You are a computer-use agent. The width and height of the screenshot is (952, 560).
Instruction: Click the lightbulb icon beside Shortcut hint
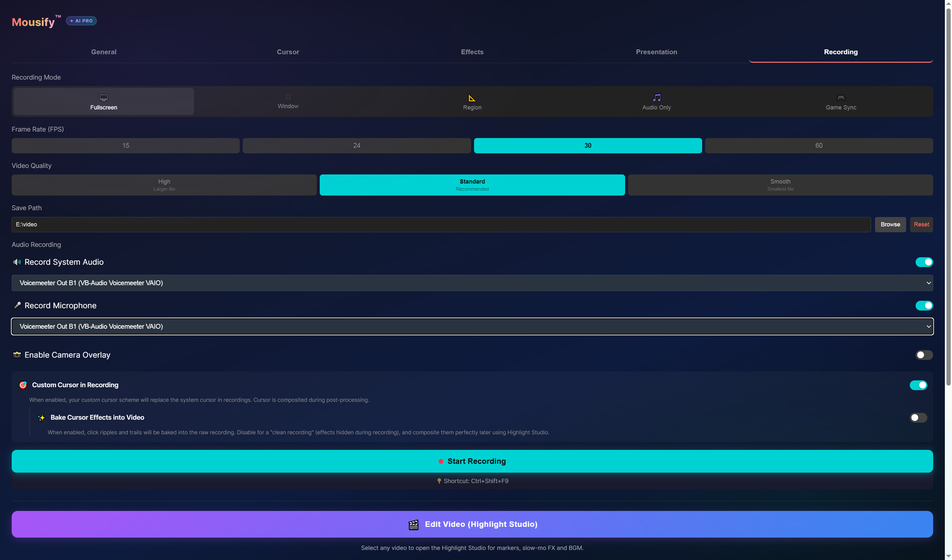[x=439, y=481]
